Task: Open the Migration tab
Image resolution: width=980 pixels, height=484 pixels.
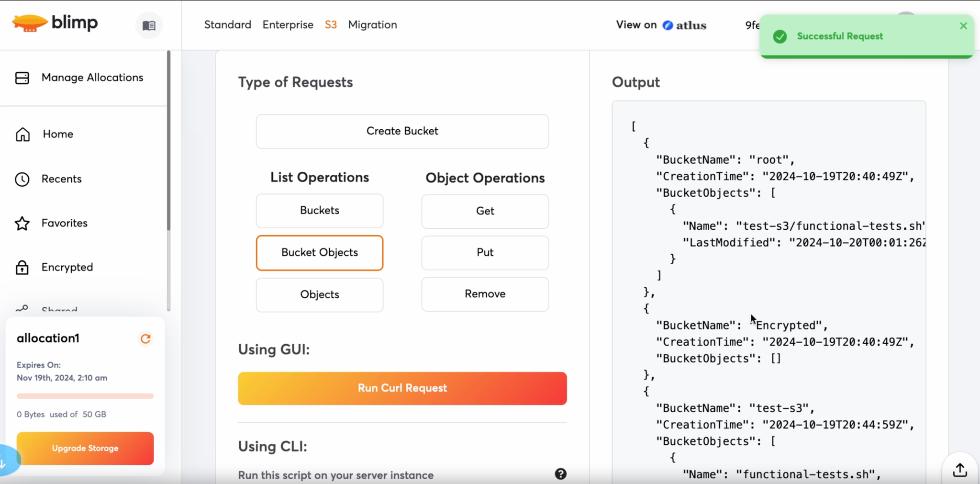Action: point(372,25)
